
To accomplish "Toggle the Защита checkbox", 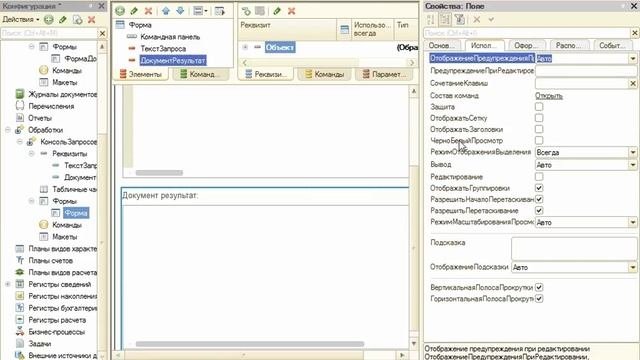I will (539, 107).
